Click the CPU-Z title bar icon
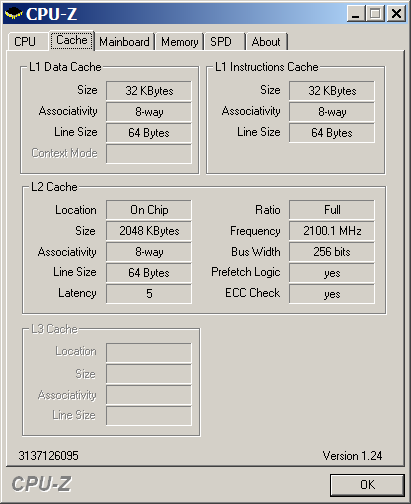This screenshot has height=504, width=411. [14, 14]
